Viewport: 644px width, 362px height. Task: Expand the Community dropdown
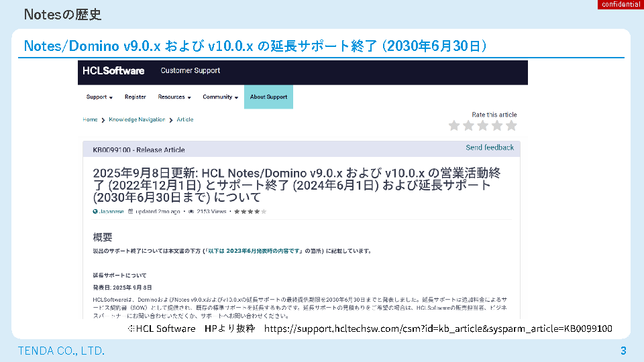coord(221,97)
